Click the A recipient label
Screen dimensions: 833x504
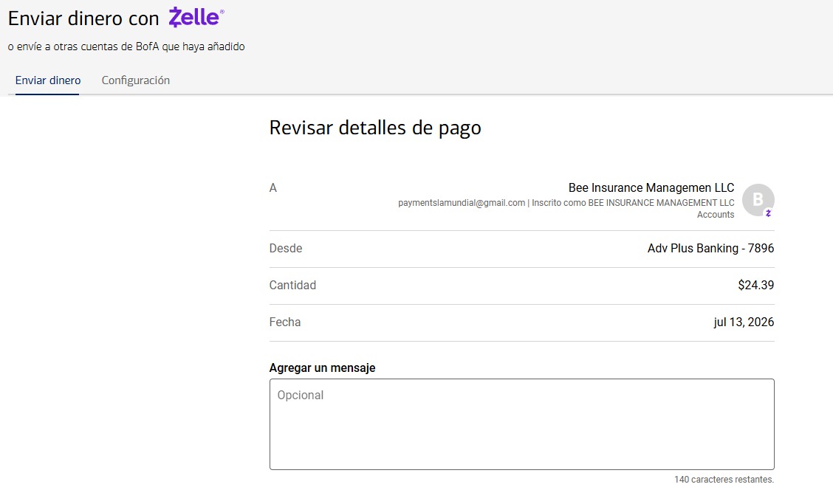coord(273,187)
